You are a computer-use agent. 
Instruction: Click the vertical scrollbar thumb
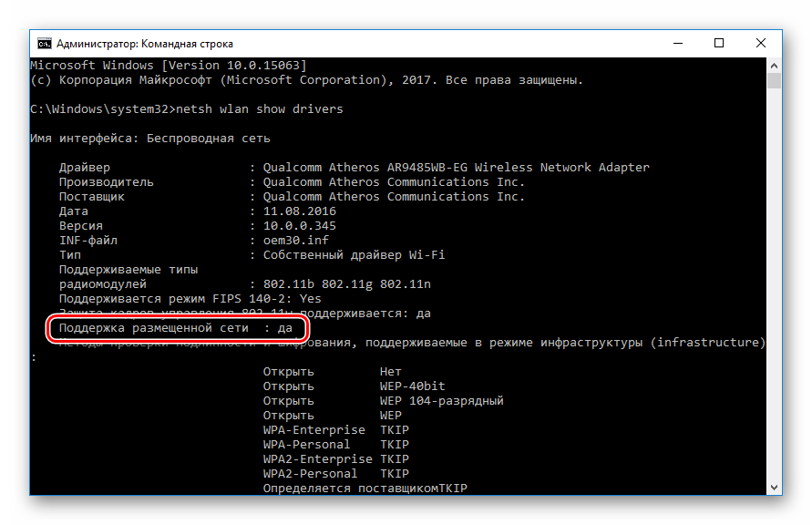click(x=774, y=82)
